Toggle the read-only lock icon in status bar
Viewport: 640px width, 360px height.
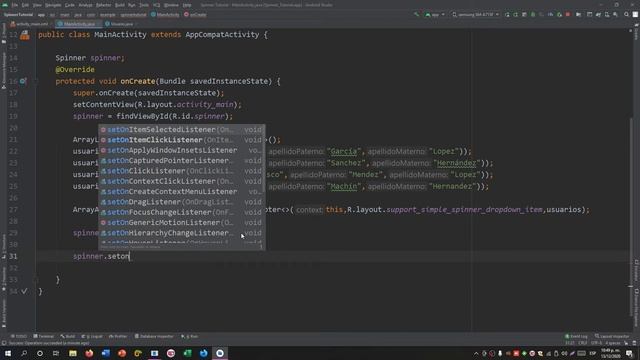627,343
